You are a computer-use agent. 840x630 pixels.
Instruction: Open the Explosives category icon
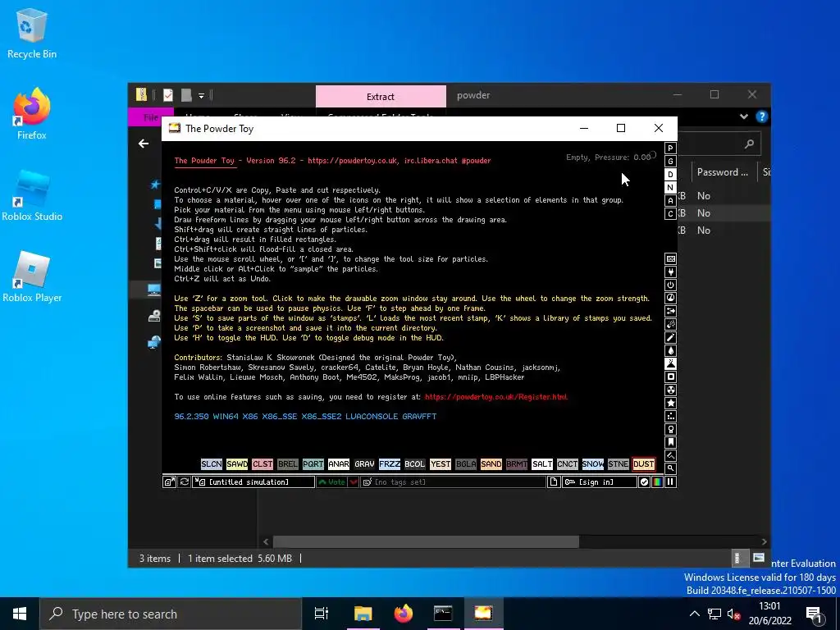click(670, 325)
